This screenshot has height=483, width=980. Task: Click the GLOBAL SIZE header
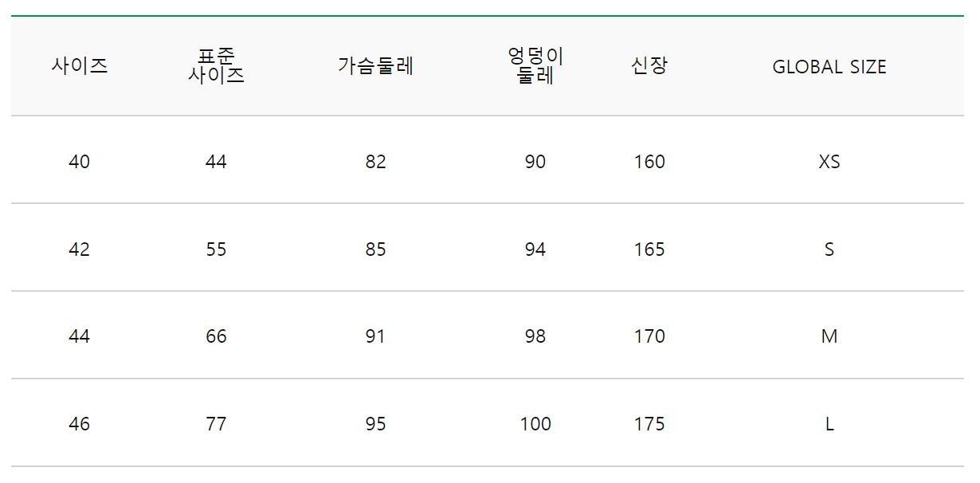coord(829,67)
